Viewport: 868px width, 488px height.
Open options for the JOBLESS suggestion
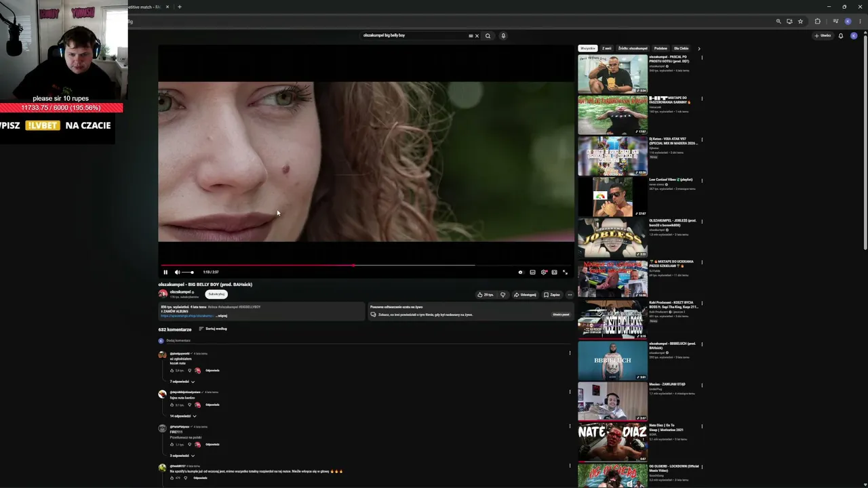click(x=702, y=221)
